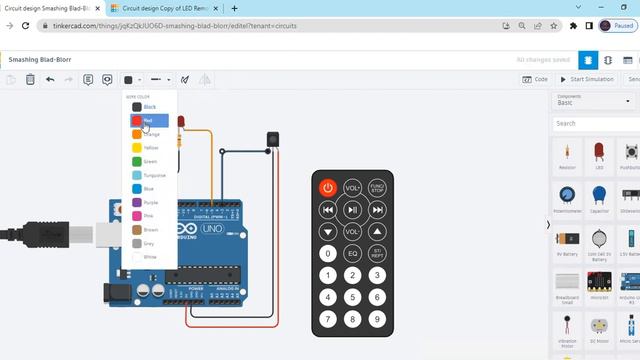Click the IR sensor component on canvas

273,139
